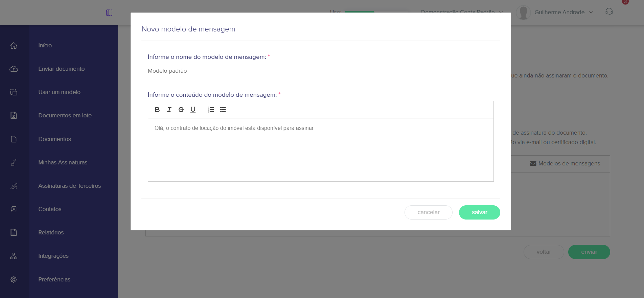Toggle bold formatting in message editor

157,110
